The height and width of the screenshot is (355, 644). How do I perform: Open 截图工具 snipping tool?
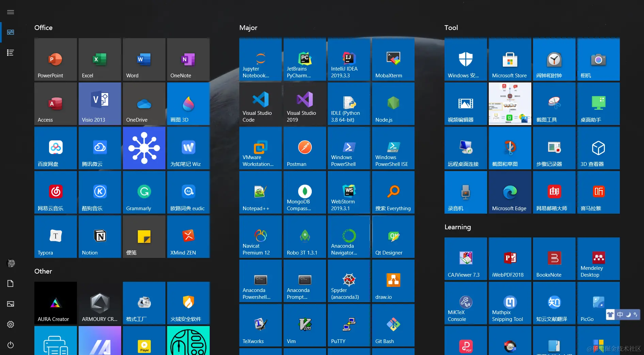(554, 104)
